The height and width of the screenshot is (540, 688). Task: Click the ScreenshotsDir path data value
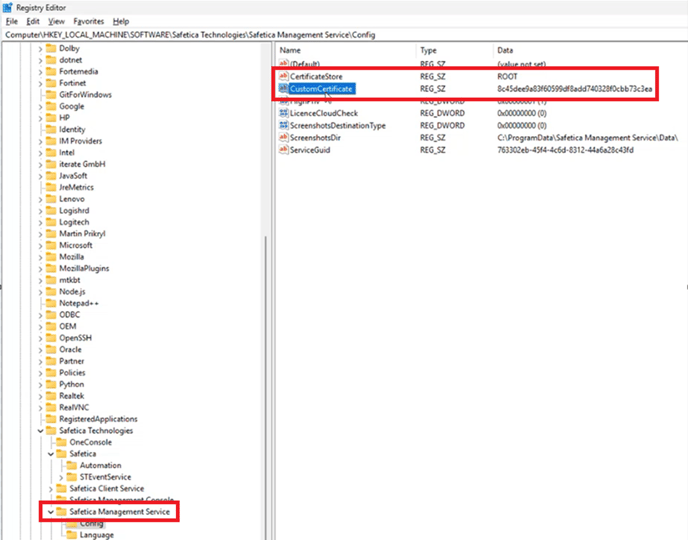588,138
